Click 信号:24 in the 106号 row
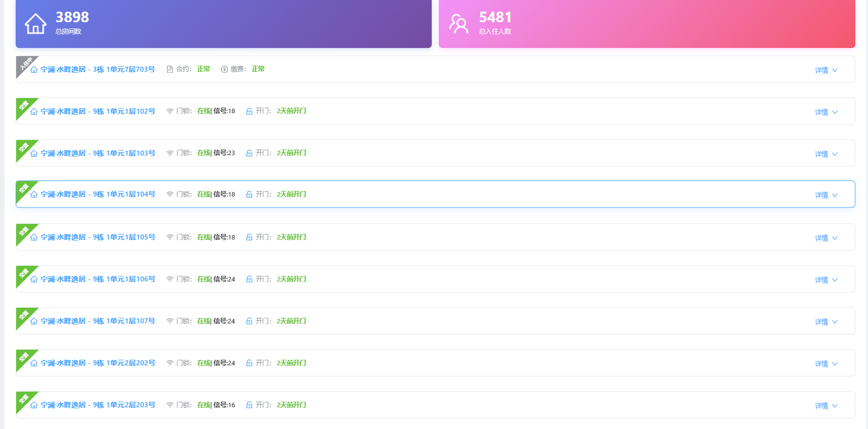Image resolution: width=868 pixels, height=429 pixels. (224, 279)
